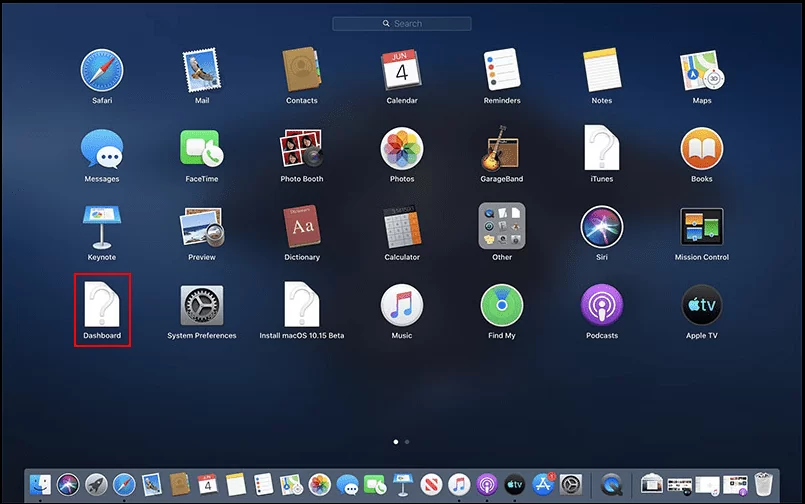Launch the Photo Booth app
Viewport: 805px width, 504px height.
click(x=301, y=149)
